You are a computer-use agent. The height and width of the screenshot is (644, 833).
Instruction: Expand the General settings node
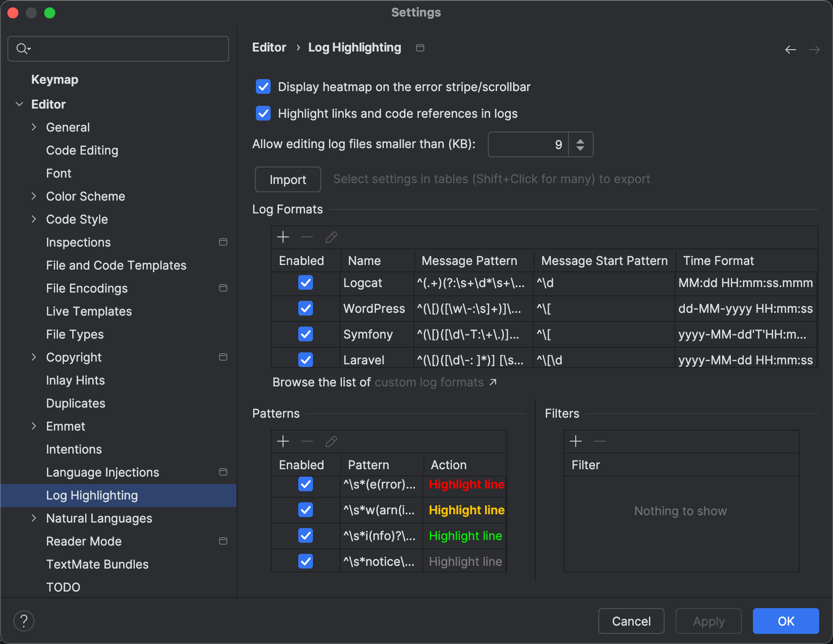[x=34, y=127]
